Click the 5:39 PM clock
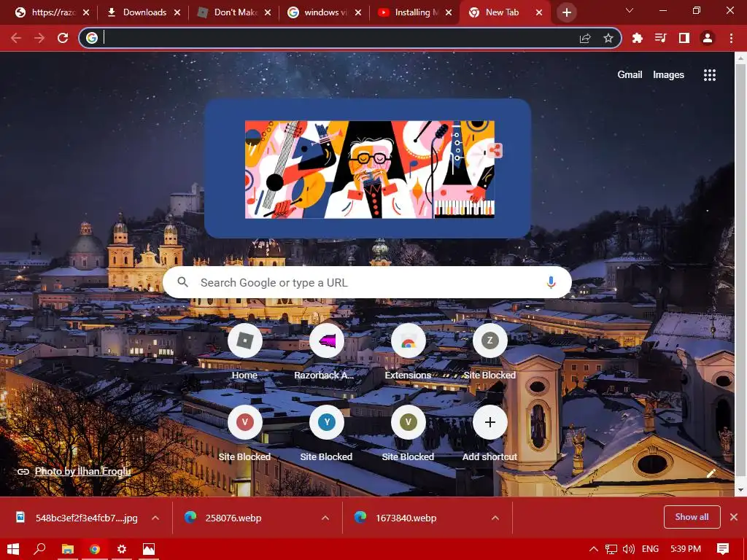This screenshot has width=747, height=560. (x=686, y=549)
